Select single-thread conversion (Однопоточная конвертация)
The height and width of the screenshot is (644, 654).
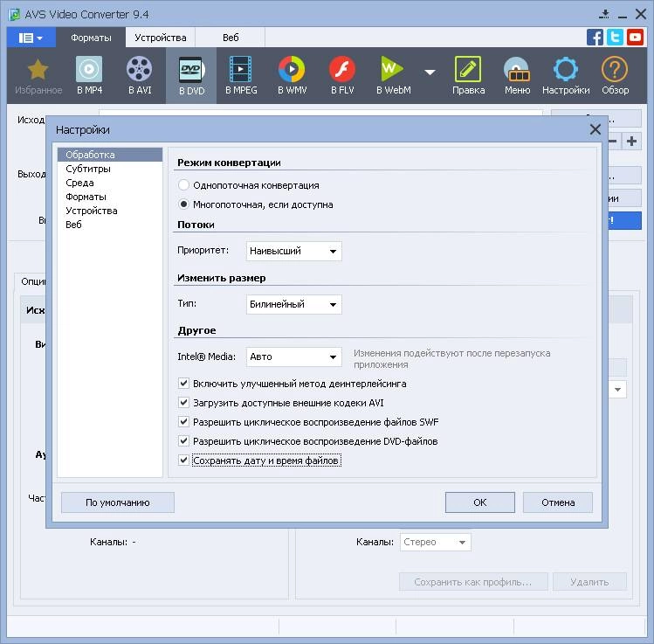coord(183,185)
